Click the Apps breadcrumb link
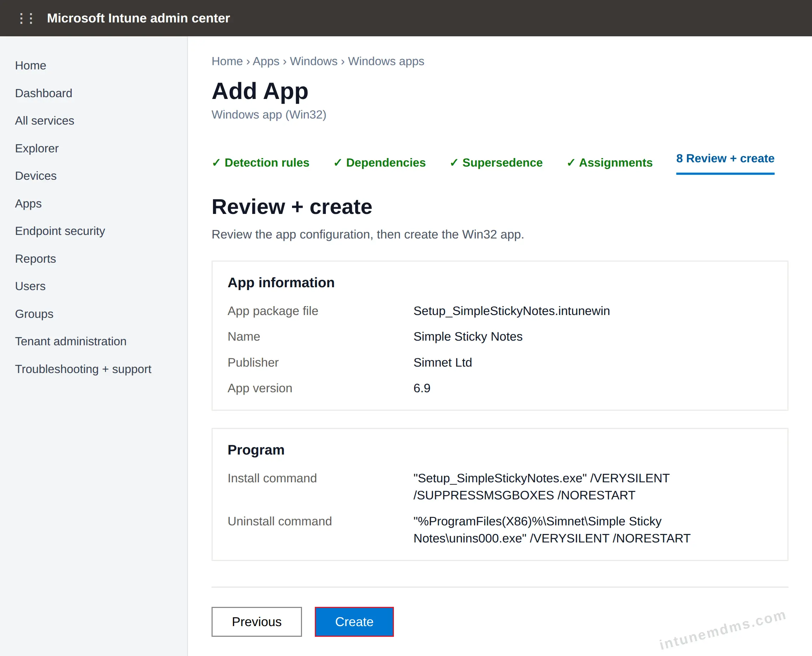The width and height of the screenshot is (812, 656). 266,61
